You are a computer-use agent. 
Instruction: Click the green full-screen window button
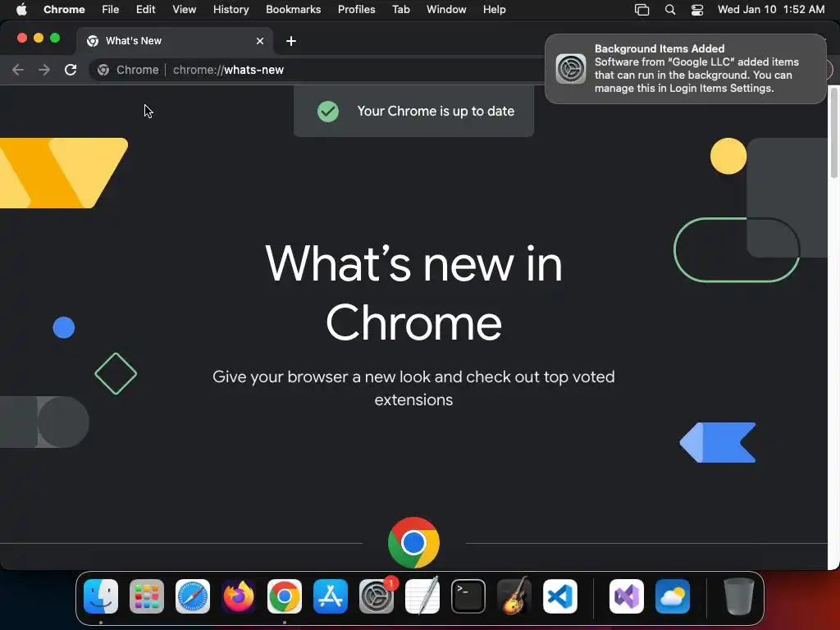point(55,38)
